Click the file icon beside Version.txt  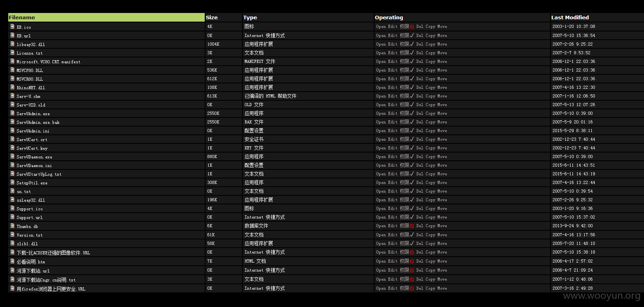[x=13, y=234]
